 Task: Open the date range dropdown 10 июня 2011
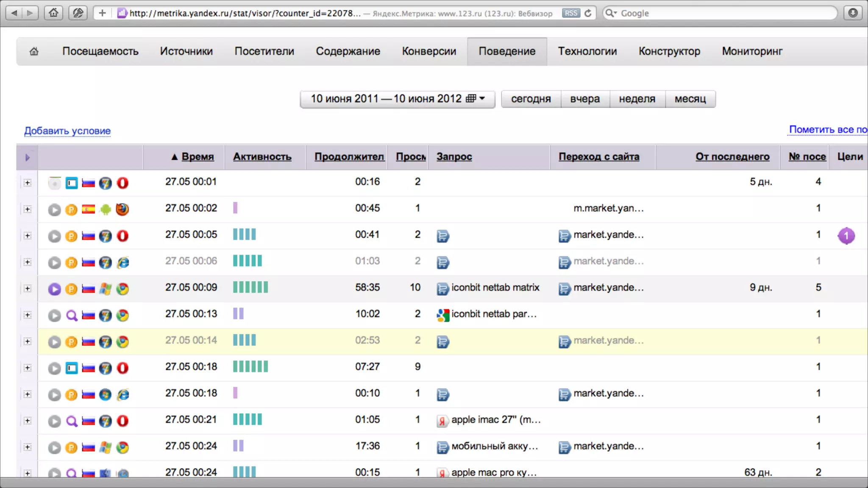(x=397, y=99)
